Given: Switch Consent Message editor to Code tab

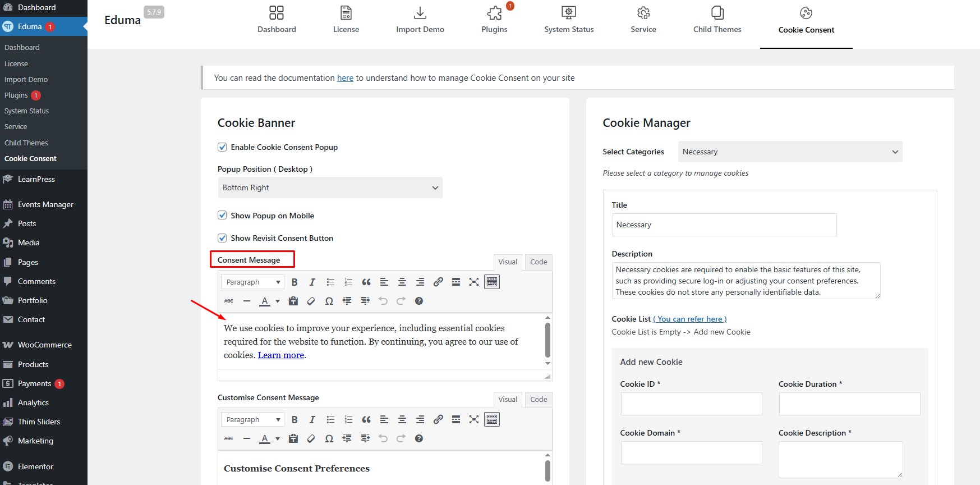Looking at the screenshot, I should 539,262.
